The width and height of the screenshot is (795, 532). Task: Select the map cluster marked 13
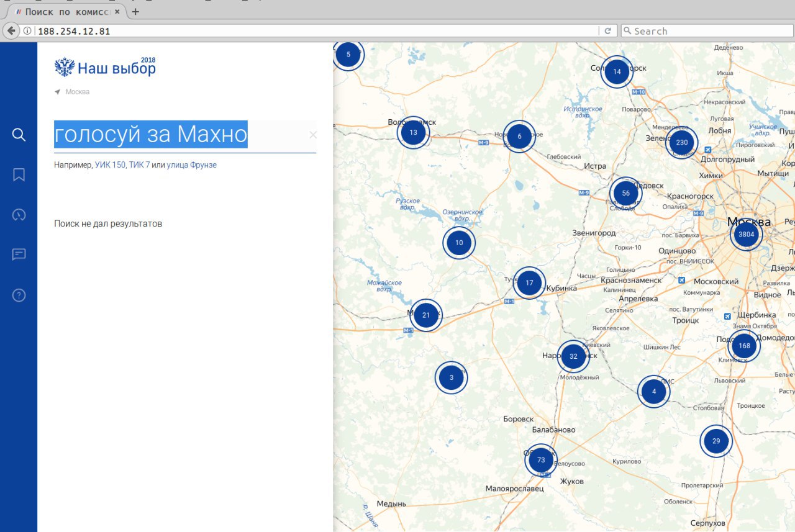tap(413, 132)
